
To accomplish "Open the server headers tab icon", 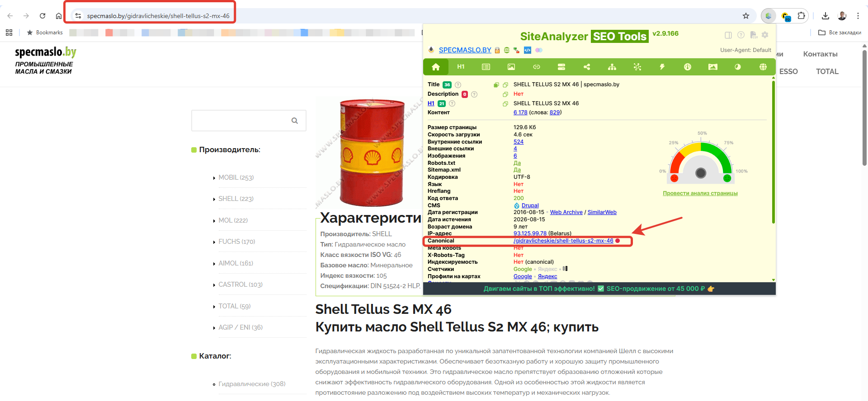I will pos(561,67).
